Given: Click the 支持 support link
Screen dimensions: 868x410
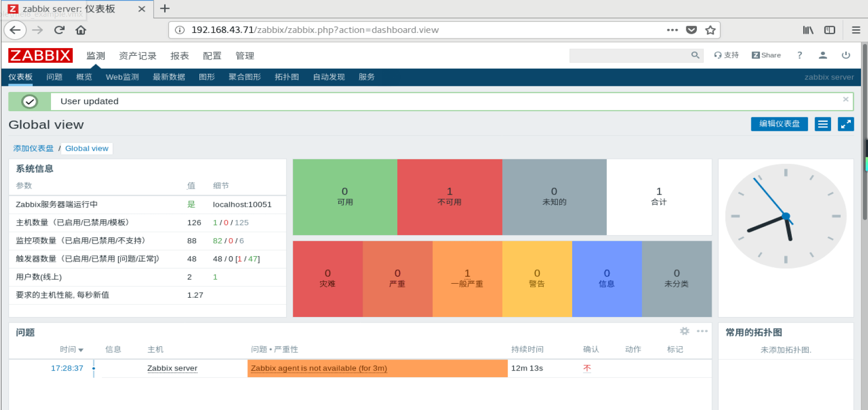Looking at the screenshot, I should [x=726, y=55].
